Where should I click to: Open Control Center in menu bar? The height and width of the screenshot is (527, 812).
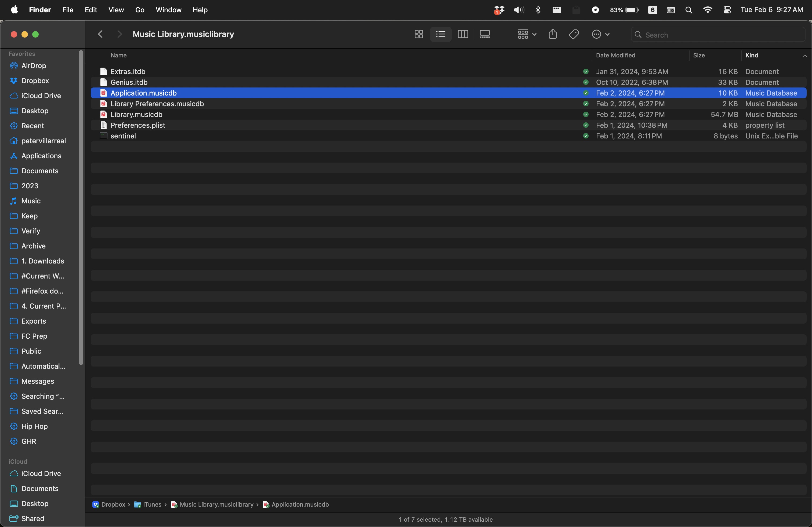coord(727,10)
